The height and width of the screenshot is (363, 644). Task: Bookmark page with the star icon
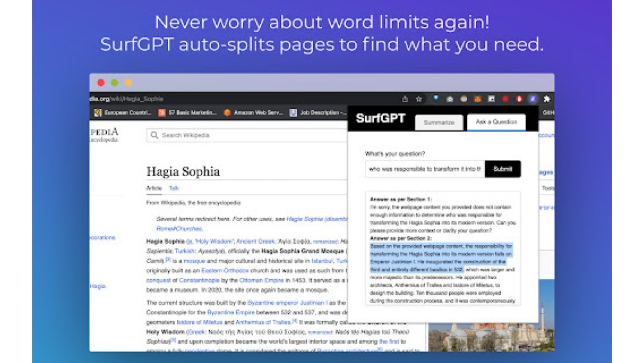(x=419, y=99)
